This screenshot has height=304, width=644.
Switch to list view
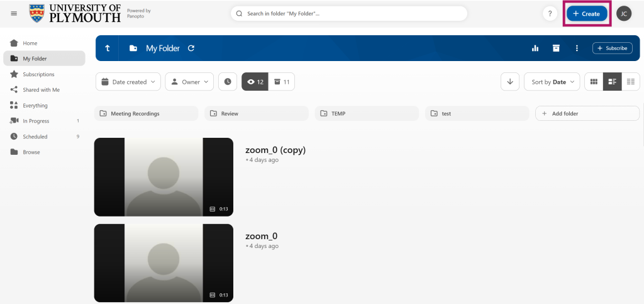point(631,82)
